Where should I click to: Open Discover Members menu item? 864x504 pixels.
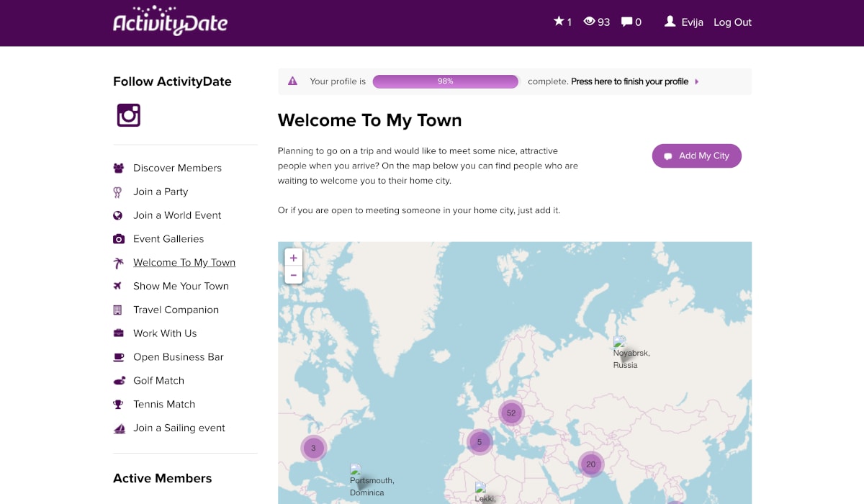pyautogui.click(x=177, y=168)
